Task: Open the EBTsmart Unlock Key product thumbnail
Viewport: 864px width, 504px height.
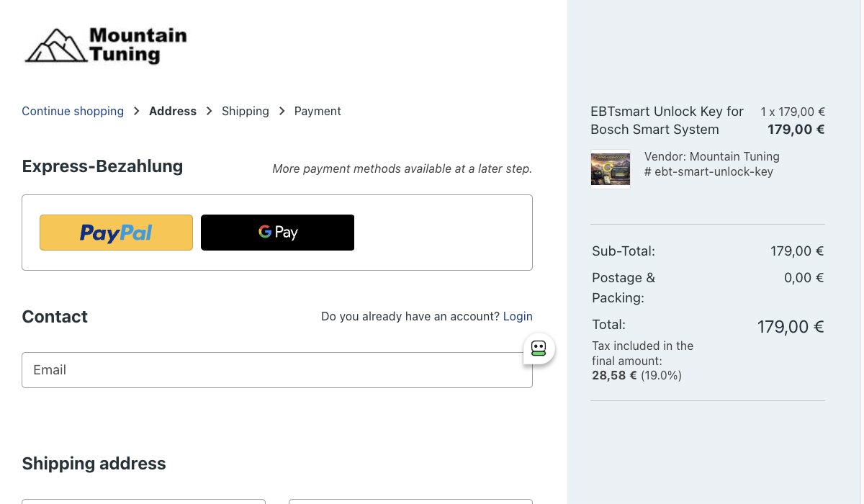Action: [x=611, y=169]
